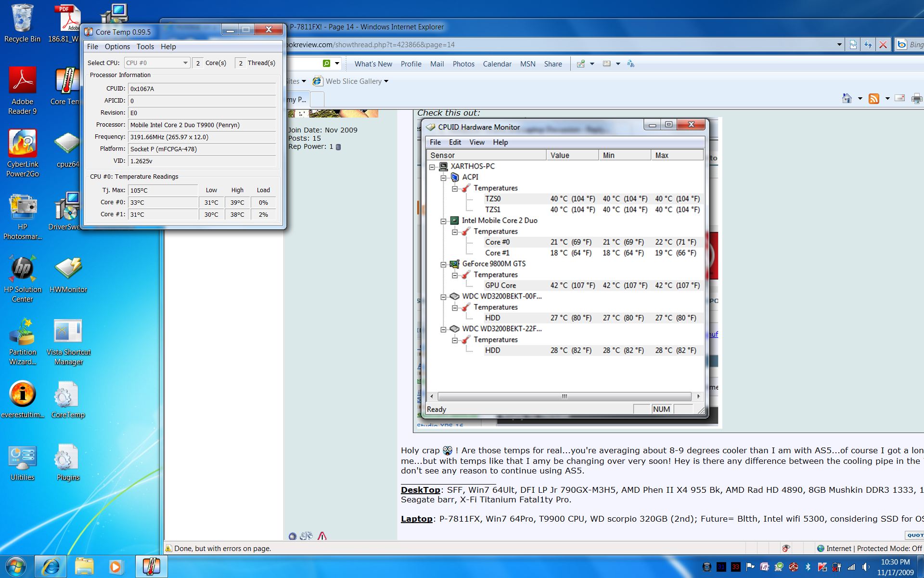Click the translate icon in Live toolbar
This screenshot has height=578, width=924.
[x=631, y=64]
